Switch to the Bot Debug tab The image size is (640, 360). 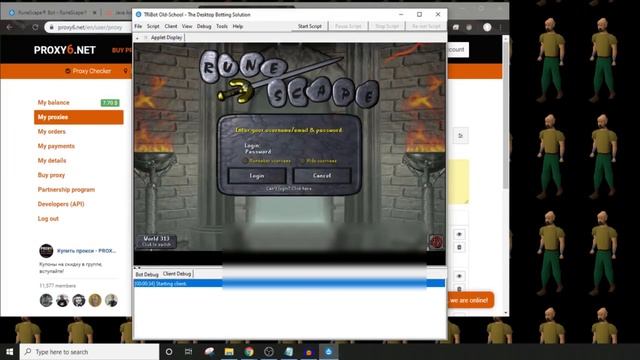pos(147,274)
